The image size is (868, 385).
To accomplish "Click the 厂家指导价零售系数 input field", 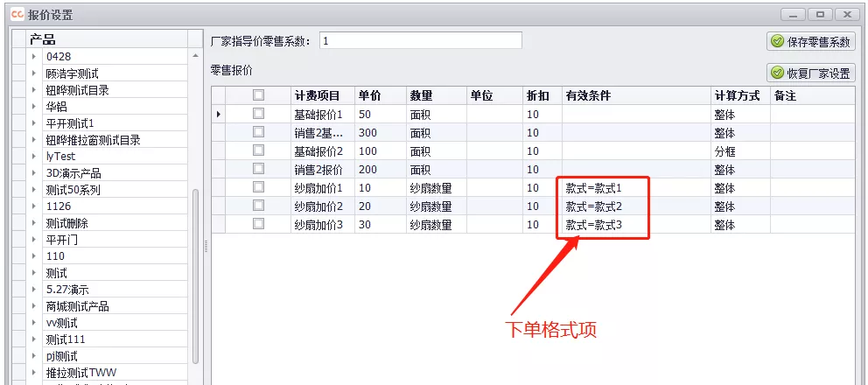I will [420, 41].
